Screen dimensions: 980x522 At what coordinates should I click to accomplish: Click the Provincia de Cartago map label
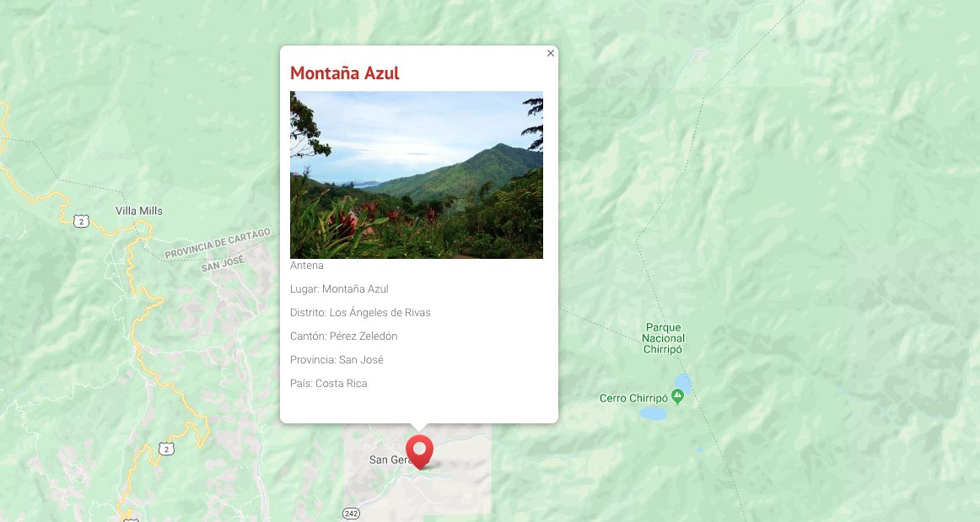point(218,243)
